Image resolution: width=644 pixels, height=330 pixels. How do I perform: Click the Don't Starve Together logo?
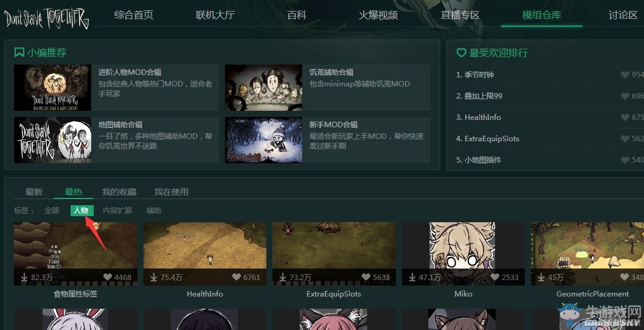[46, 18]
